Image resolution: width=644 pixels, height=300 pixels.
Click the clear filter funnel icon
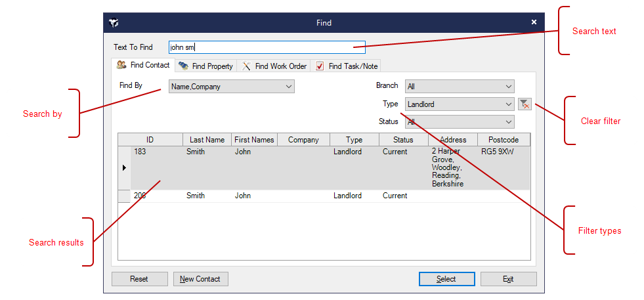pos(525,104)
